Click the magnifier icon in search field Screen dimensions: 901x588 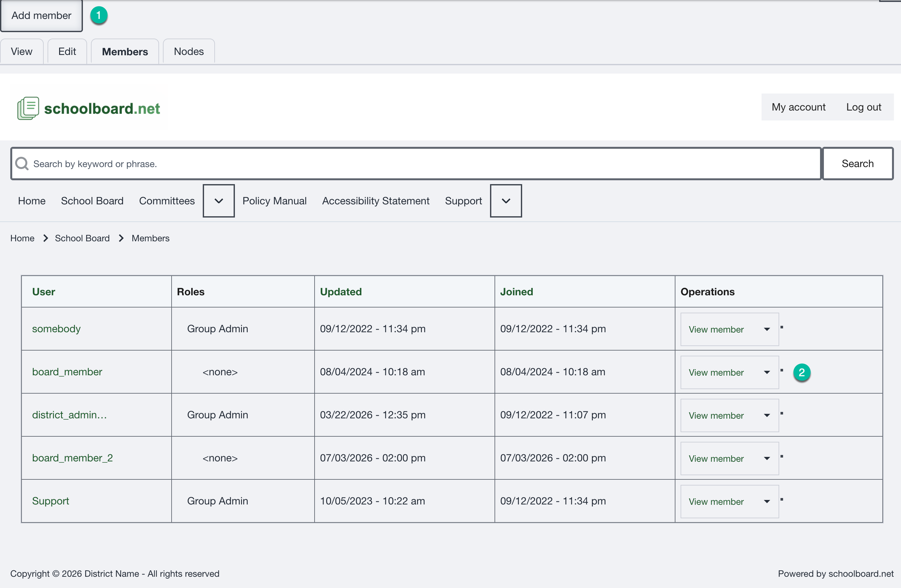coord(22,164)
